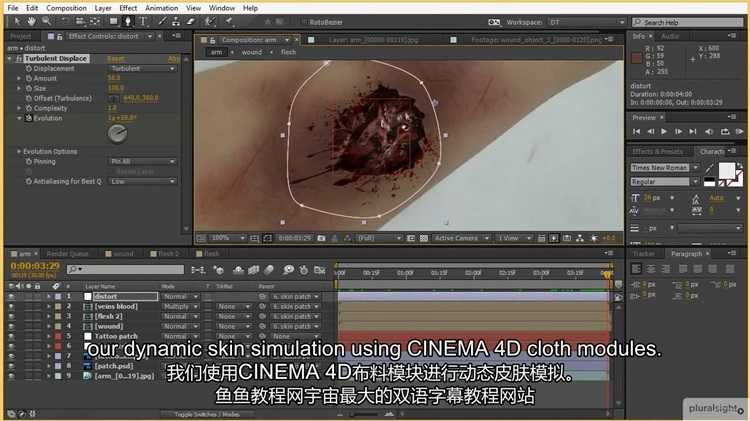Reset the Turbulent Displace effect

tap(116, 58)
